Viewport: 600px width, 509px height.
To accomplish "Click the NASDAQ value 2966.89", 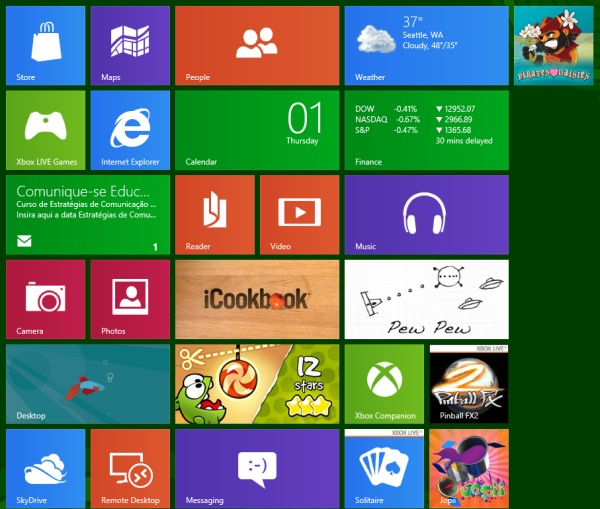I will pos(458,119).
